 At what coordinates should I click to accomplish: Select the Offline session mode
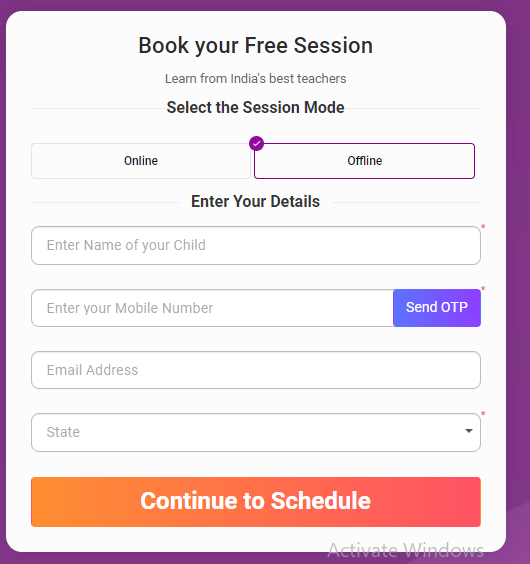tap(364, 161)
